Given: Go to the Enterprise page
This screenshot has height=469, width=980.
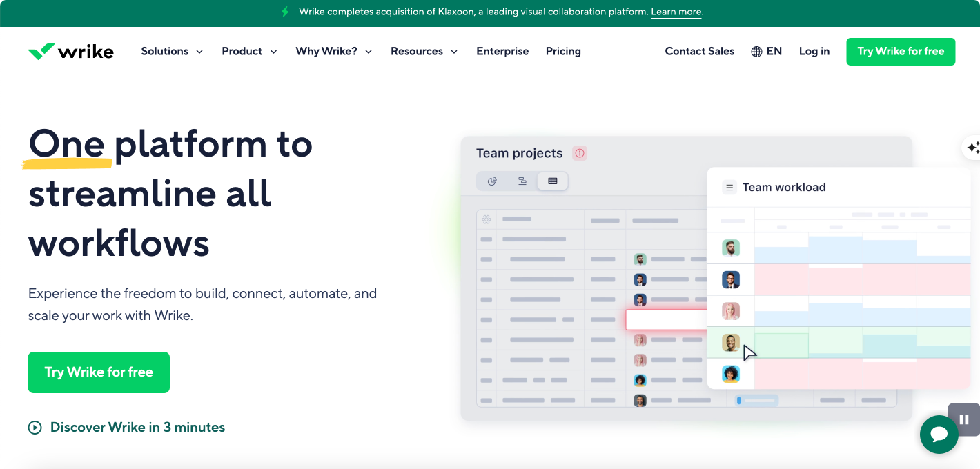Looking at the screenshot, I should point(502,51).
